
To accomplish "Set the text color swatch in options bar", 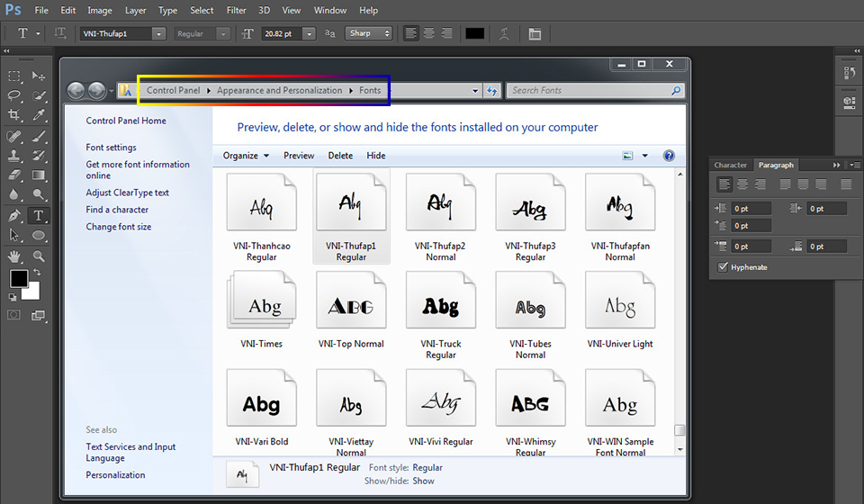I will [474, 33].
